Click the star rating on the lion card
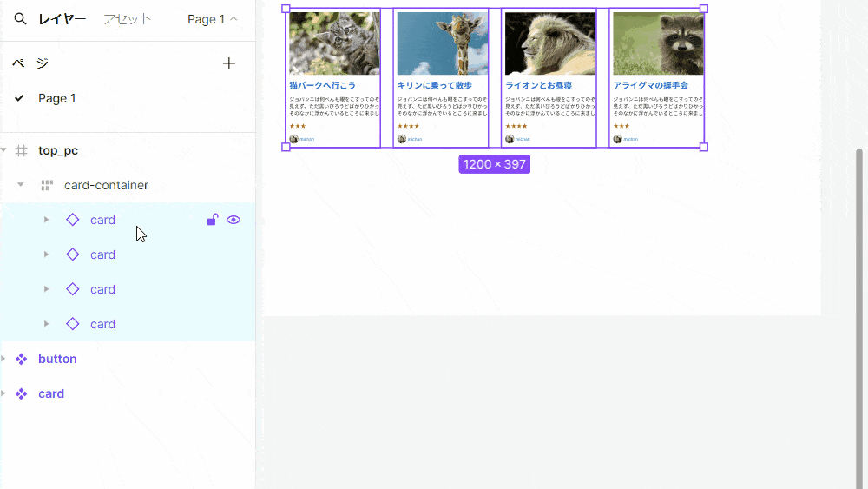This screenshot has height=489, width=868. [x=516, y=126]
